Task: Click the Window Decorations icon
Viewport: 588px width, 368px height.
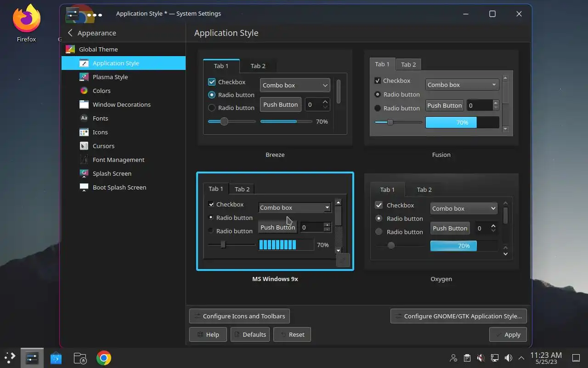Action: pos(84,104)
